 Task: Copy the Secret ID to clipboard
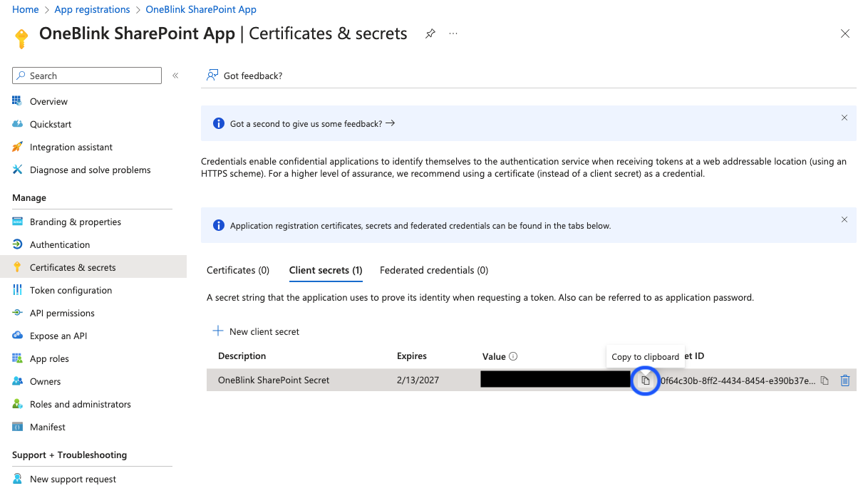pyautogui.click(x=825, y=380)
